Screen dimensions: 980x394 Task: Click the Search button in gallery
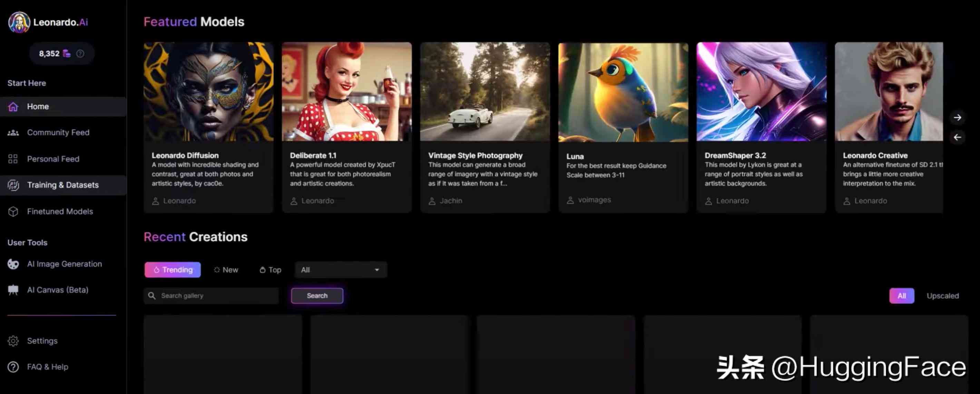click(317, 295)
